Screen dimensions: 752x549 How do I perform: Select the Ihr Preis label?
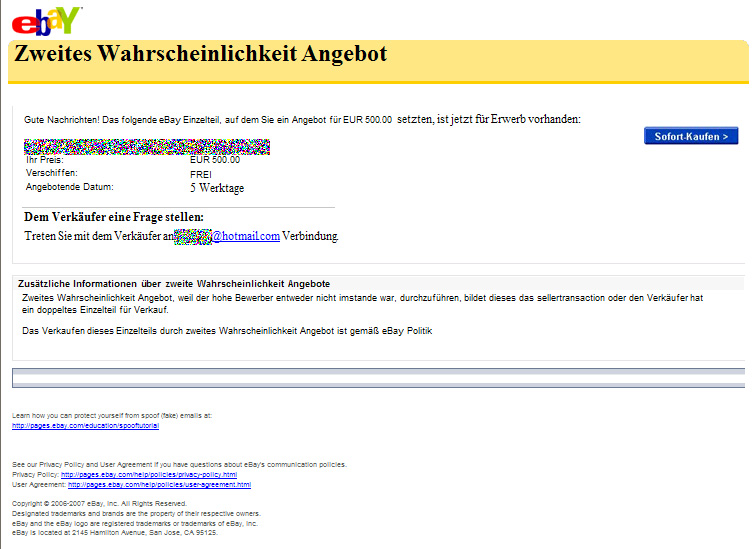click(44, 160)
